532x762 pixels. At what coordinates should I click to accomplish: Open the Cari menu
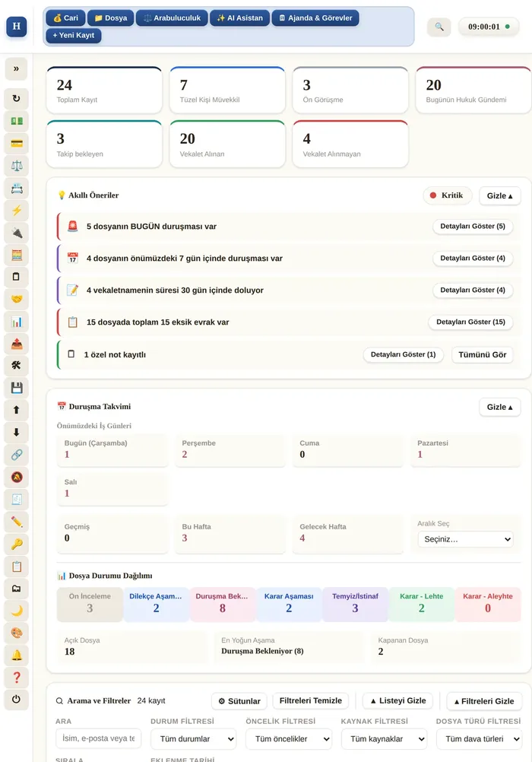65,18
